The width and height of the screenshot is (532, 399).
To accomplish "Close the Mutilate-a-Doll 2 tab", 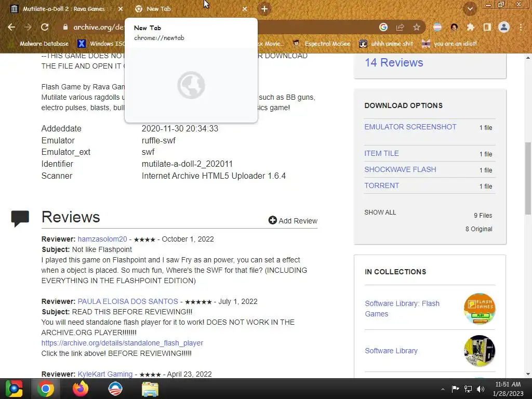I will click(121, 9).
